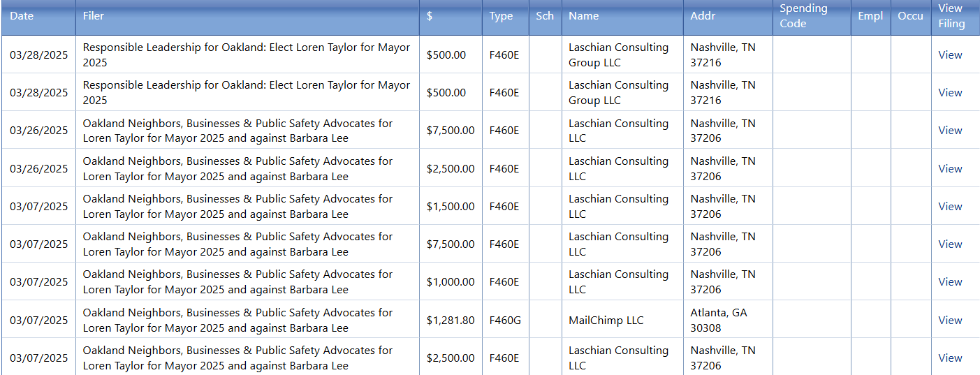Click View in the first table row

click(x=950, y=54)
